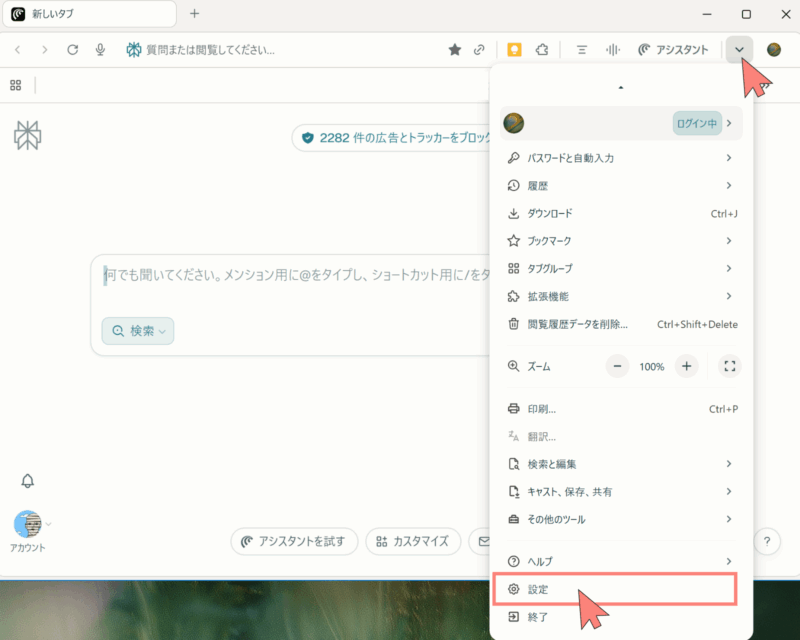Image resolution: width=800 pixels, height=640 pixels.
Task: Open the apps grid icon in bookmarks bar
Action: click(x=15, y=86)
